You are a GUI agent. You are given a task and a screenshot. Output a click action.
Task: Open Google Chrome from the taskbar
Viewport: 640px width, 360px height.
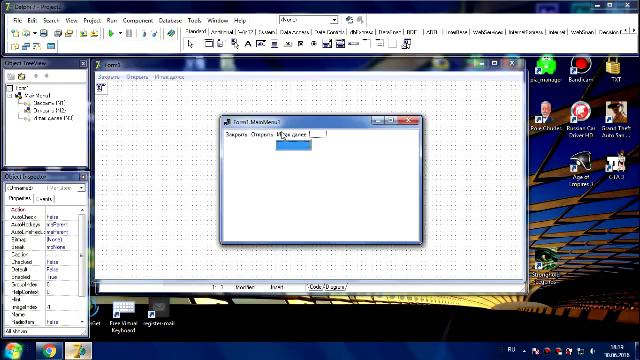tap(49, 351)
